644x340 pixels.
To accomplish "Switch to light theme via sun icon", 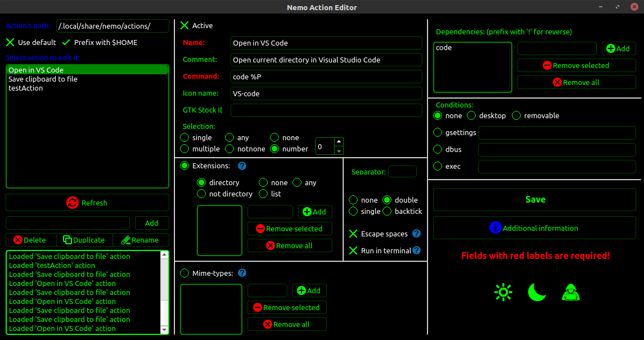I will pyautogui.click(x=503, y=292).
